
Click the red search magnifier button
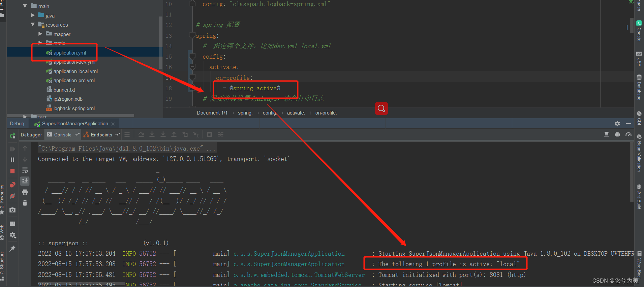point(381,108)
